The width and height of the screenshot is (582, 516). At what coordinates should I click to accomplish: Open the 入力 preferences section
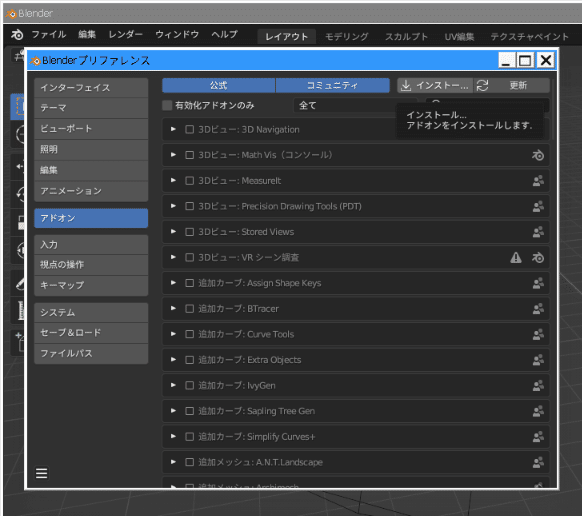pyautogui.click(x=91, y=245)
